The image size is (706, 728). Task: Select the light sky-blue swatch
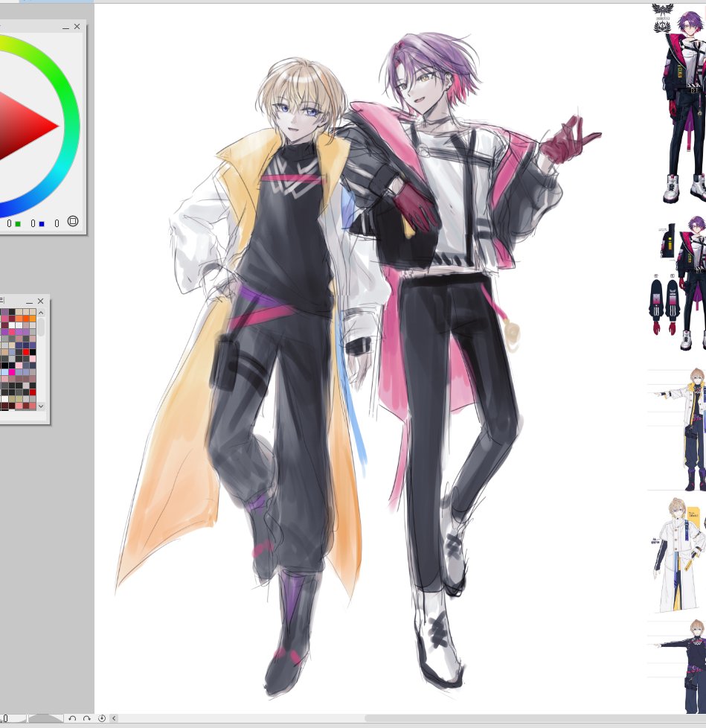tap(4, 372)
